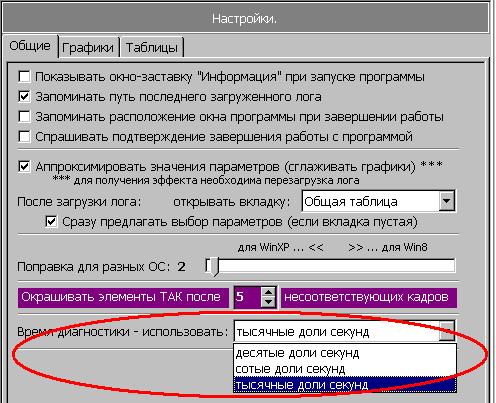Viewport: 496px width, 403px height.
Task: Click the frame count field showing 5
Action: pyautogui.click(x=248, y=297)
